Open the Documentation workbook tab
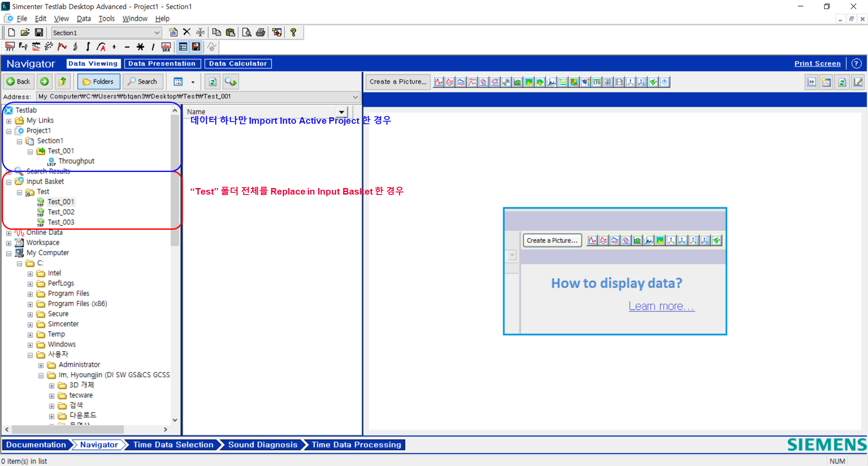 [36, 445]
